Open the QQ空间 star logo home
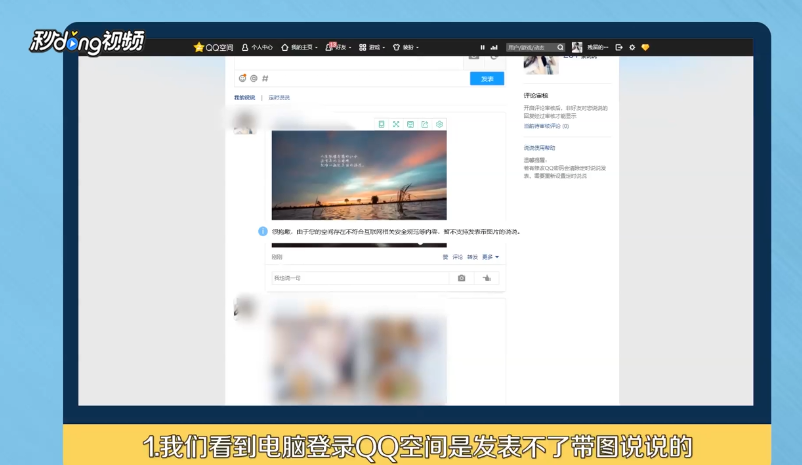Screen dimensions: 802x465 (213, 47)
